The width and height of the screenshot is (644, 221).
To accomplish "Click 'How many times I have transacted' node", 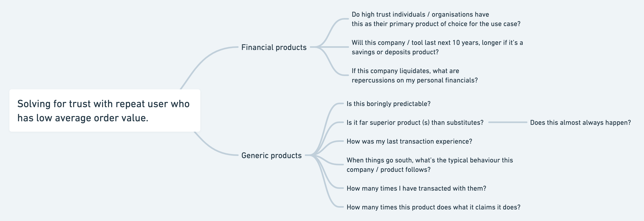I will pos(416,188).
